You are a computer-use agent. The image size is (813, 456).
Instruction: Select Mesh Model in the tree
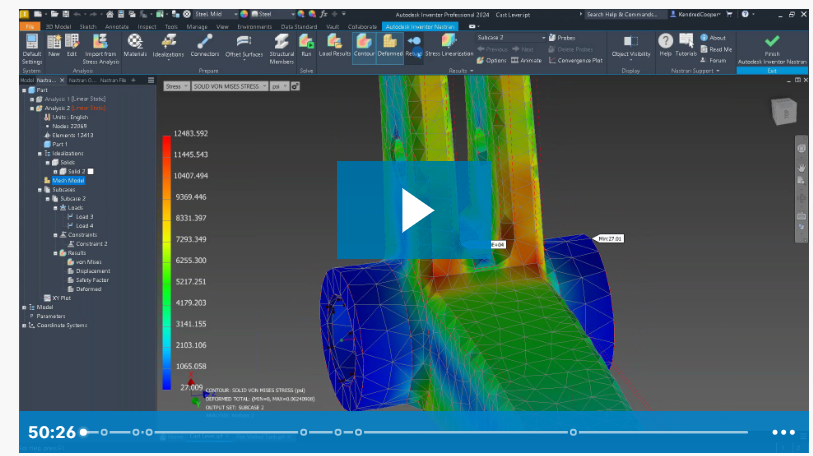pos(68,181)
